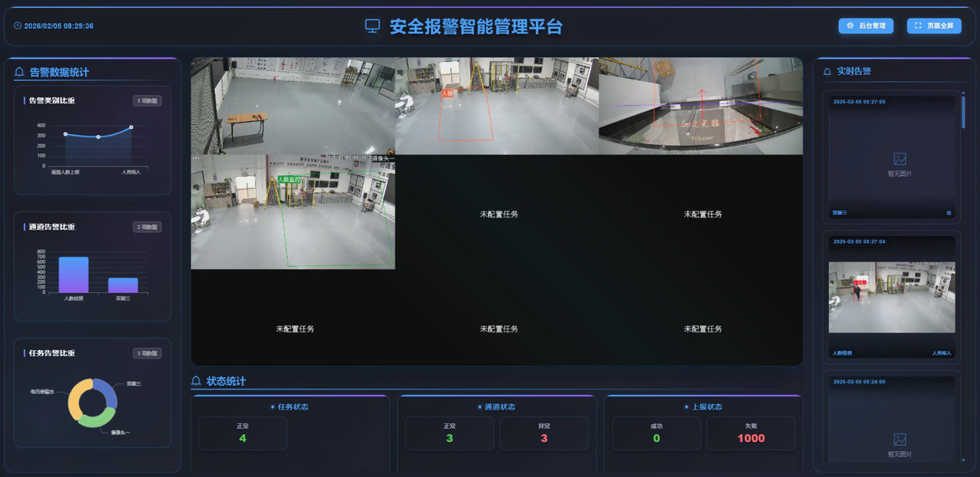Open the 后台管理 backend management page
This screenshot has height=477, width=980.
866,26
